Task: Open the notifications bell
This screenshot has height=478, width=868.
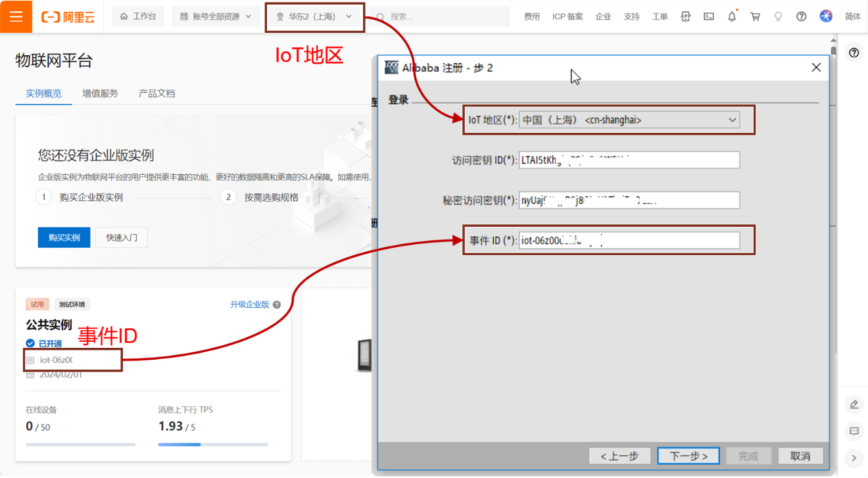Action: (732, 16)
